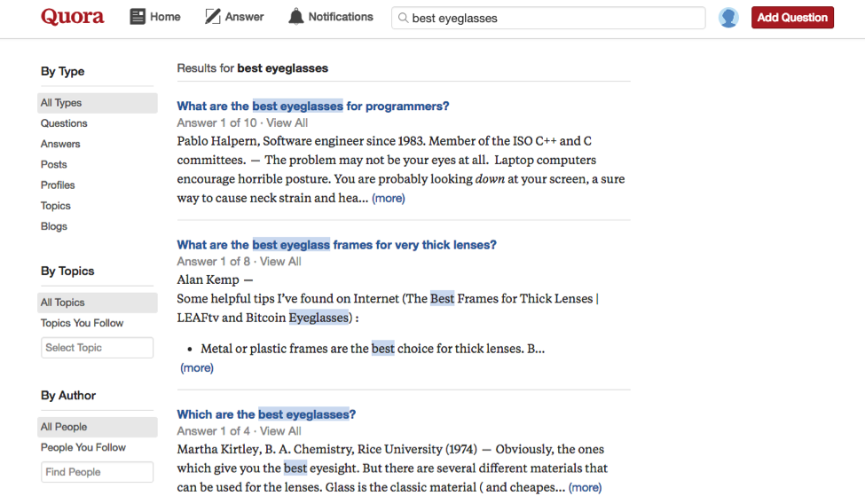This screenshot has width=865, height=504.
Task: Click the Quora logo
Action: coord(72,17)
